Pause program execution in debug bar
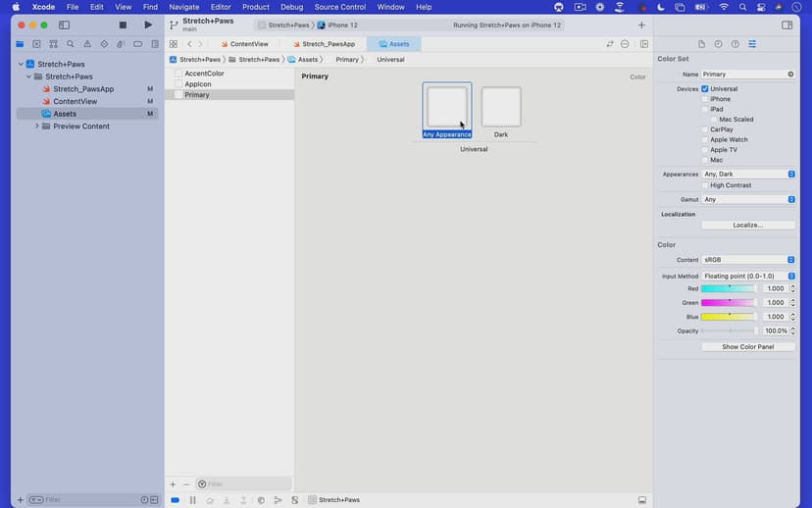The image size is (812, 508). coord(192,500)
